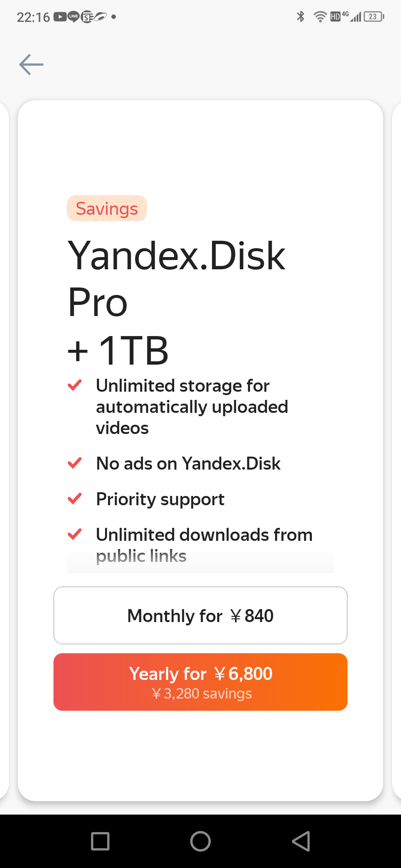Tap the battery level indicator
This screenshot has width=401, height=868.
pos(374,16)
